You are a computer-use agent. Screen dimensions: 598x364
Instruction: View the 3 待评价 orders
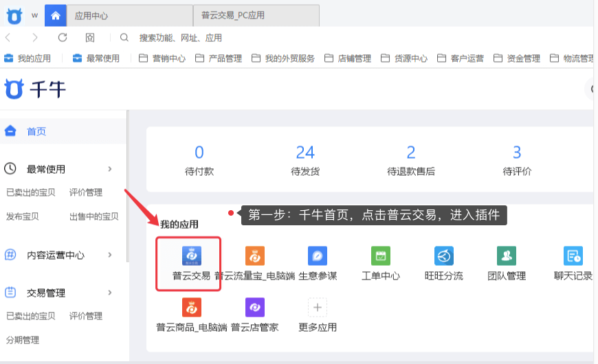517,160
